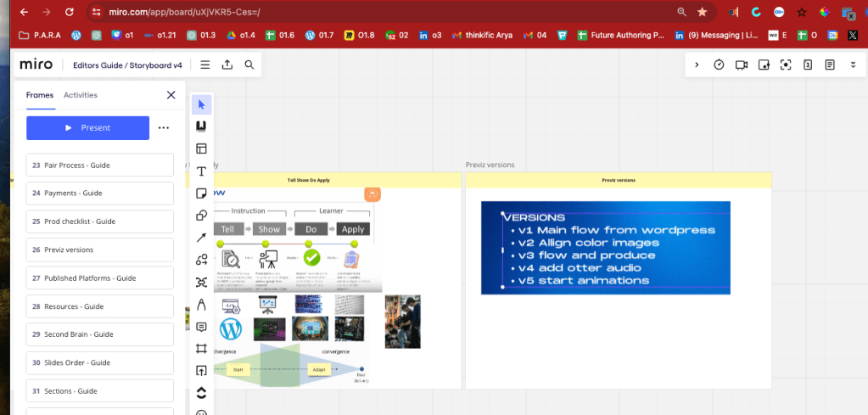The width and height of the screenshot is (868, 415).
Task: Select the Text tool
Action: click(x=201, y=171)
